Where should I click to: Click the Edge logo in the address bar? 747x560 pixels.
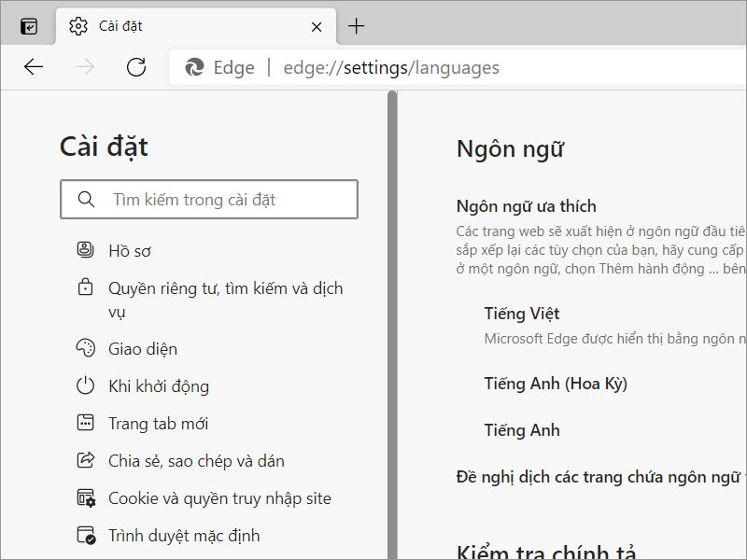tap(195, 67)
